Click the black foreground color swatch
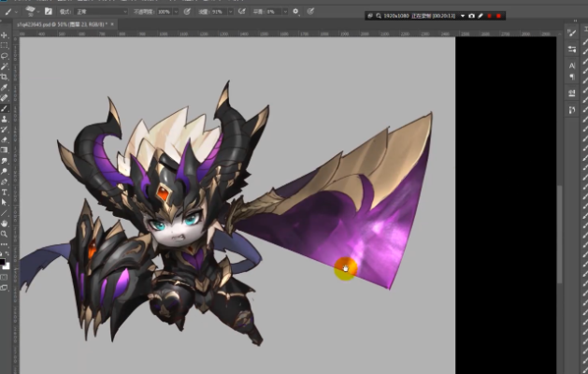Image resolution: width=588 pixels, height=374 pixels. (2, 262)
